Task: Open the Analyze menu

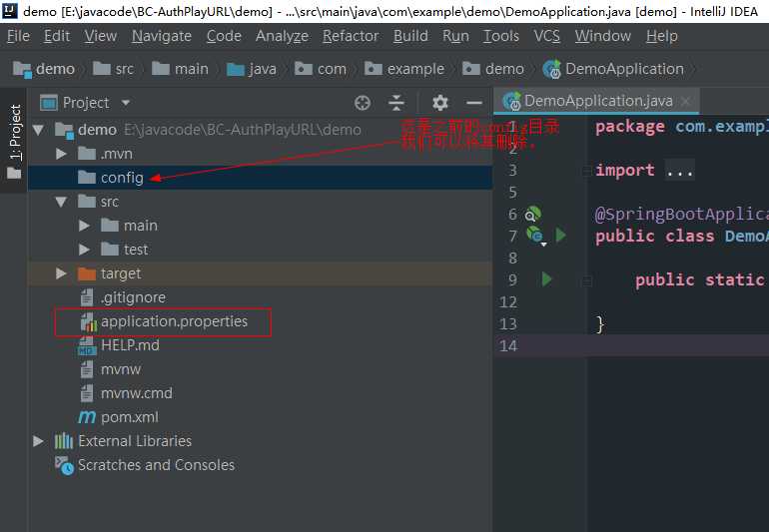Action: [x=282, y=36]
